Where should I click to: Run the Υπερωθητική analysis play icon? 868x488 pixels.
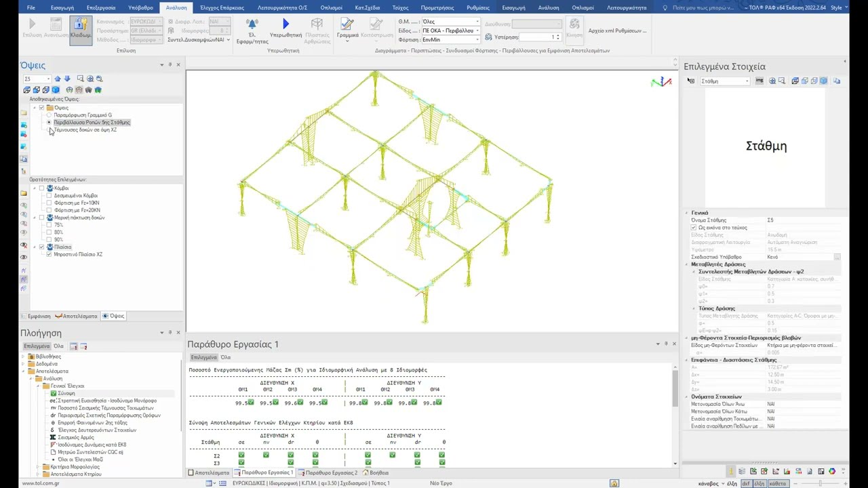pos(285,24)
